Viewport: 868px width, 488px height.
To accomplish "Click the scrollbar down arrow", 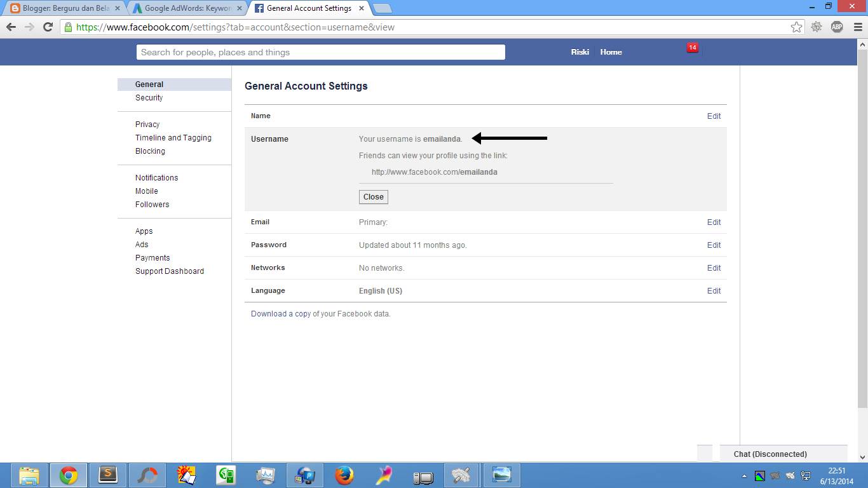I will (862, 457).
